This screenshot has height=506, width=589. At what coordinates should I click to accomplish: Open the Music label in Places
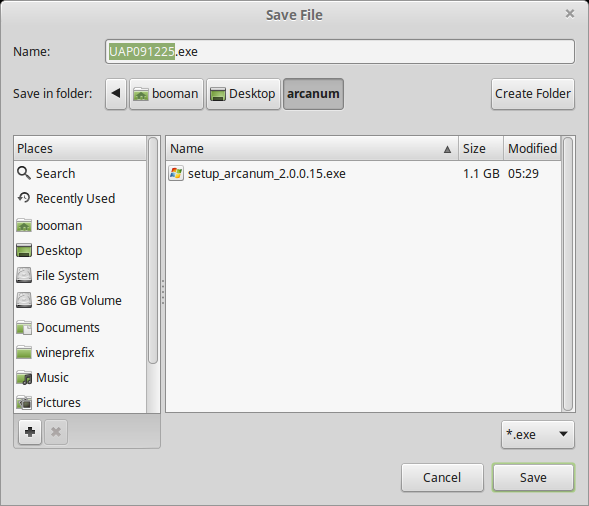click(53, 378)
